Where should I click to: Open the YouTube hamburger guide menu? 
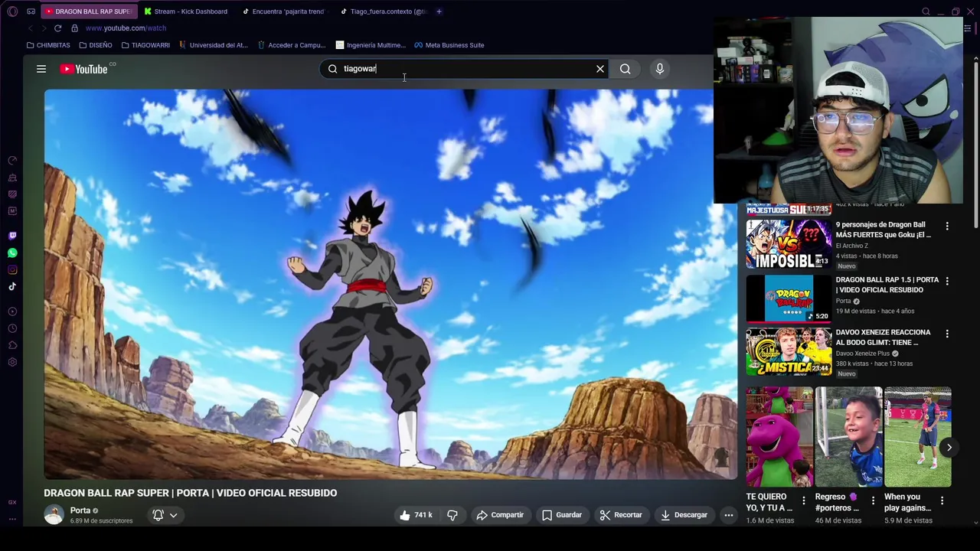pos(41,69)
